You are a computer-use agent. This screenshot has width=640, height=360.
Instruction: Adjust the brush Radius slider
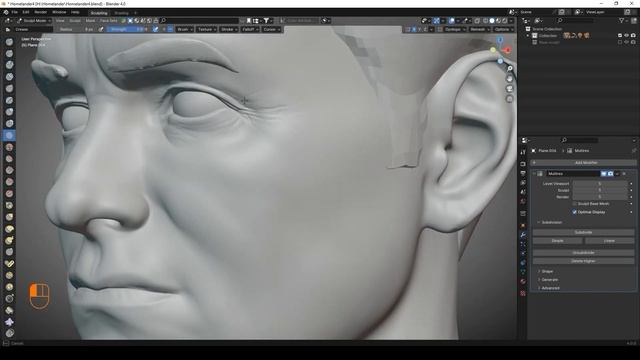coord(76,29)
